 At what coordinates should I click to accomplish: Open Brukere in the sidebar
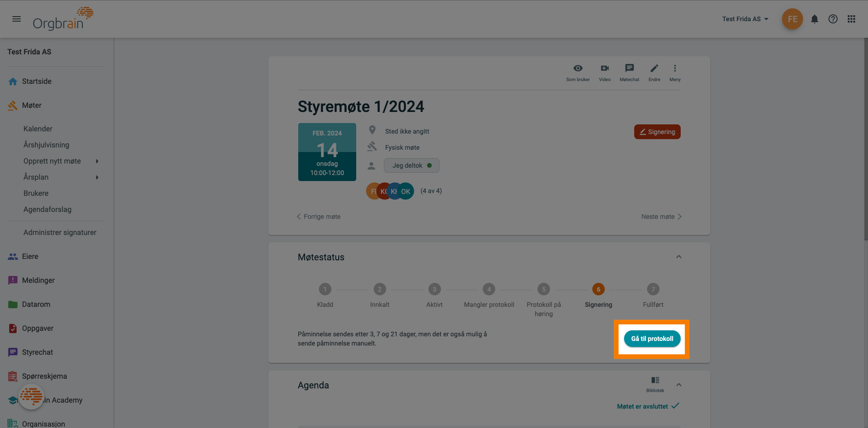click(x=36, y=193)
